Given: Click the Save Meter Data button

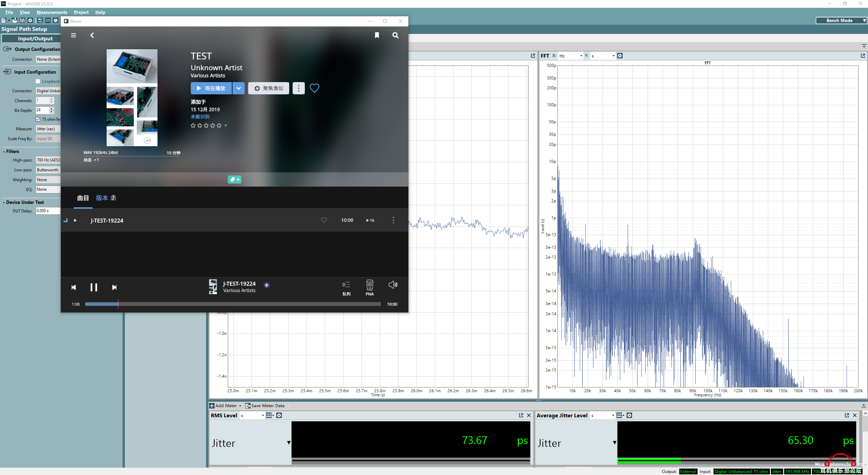Looking at the screenshot, I should pos(265,406).
